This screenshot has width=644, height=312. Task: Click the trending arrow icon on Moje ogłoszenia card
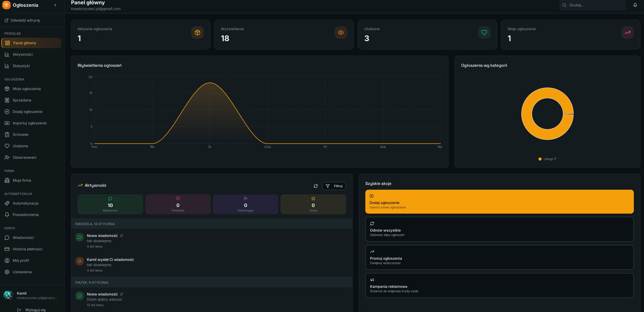(x=628, y=32)
